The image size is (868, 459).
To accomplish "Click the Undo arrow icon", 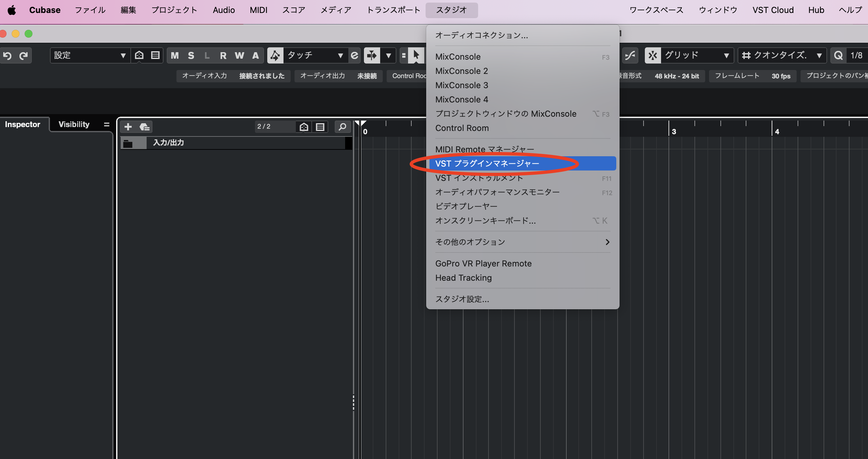I will tap(7, 55).
